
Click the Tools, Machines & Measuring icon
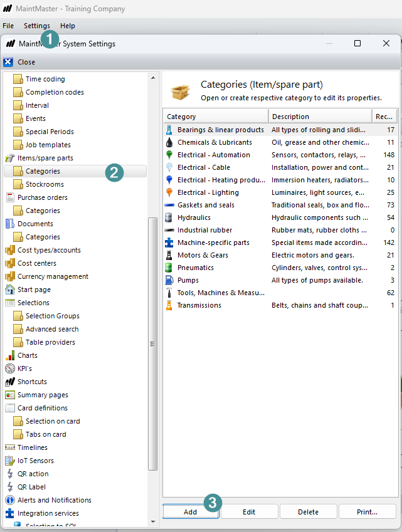169,293
